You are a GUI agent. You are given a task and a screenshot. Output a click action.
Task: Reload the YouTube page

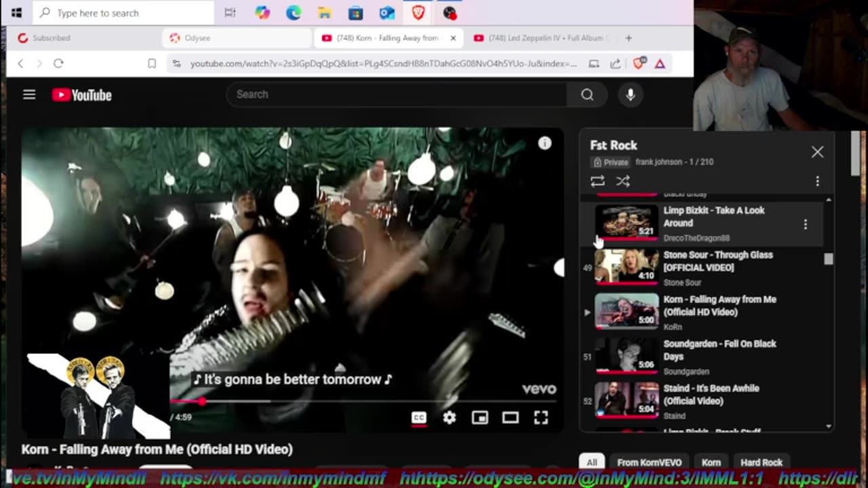click(x=58, y=63)
